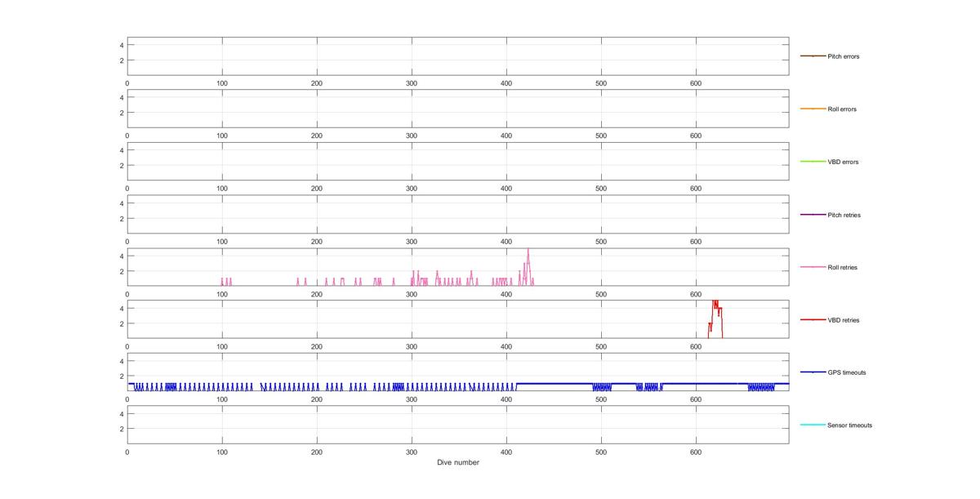Select the cyan Sensor timeouts legend line
The image size is (980, 499).
813,425
